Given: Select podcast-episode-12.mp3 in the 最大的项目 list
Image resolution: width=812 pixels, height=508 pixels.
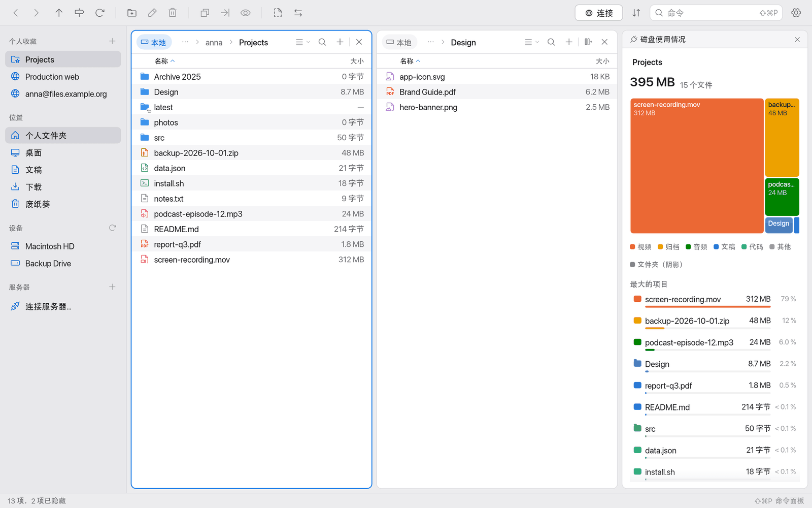Looking at the screenshot, I should click(x=715, y=343).
